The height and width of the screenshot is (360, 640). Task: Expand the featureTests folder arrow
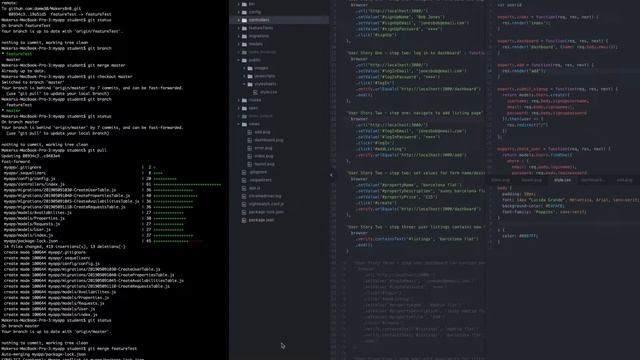point(239,28)
